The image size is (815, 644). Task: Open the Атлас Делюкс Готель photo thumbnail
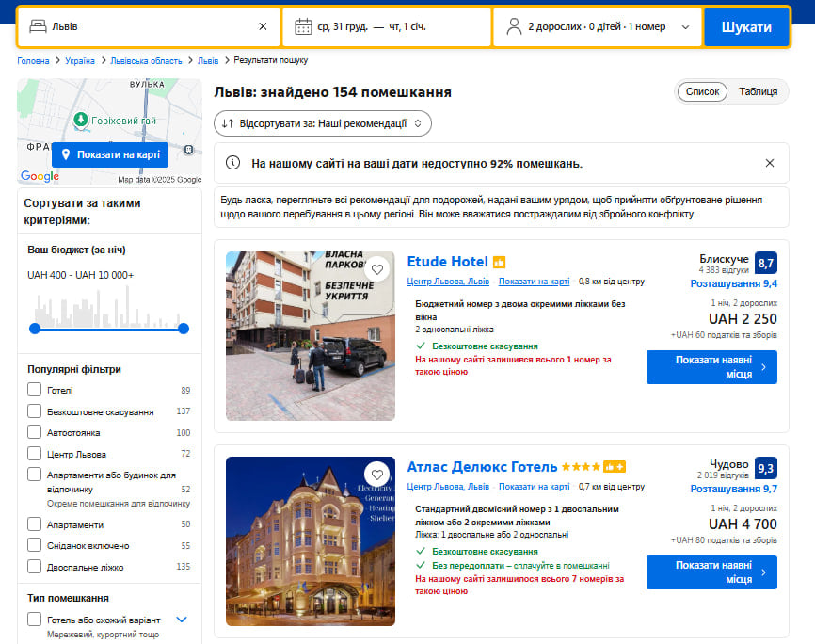[311, 541]
